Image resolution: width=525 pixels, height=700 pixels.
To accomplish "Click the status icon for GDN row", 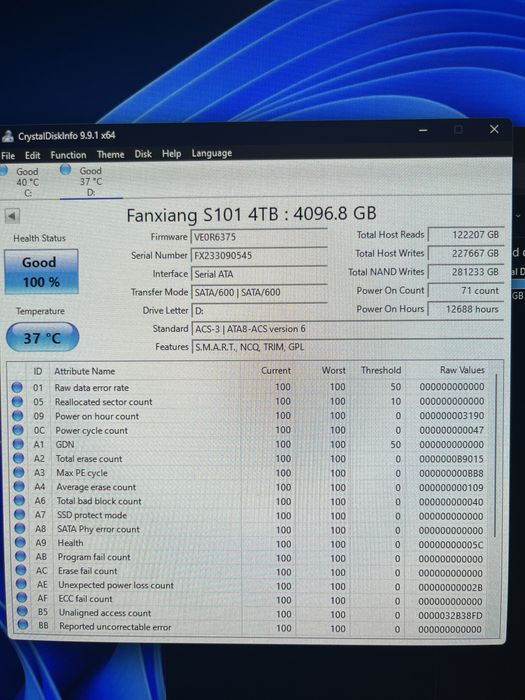I will click(18, 444).
